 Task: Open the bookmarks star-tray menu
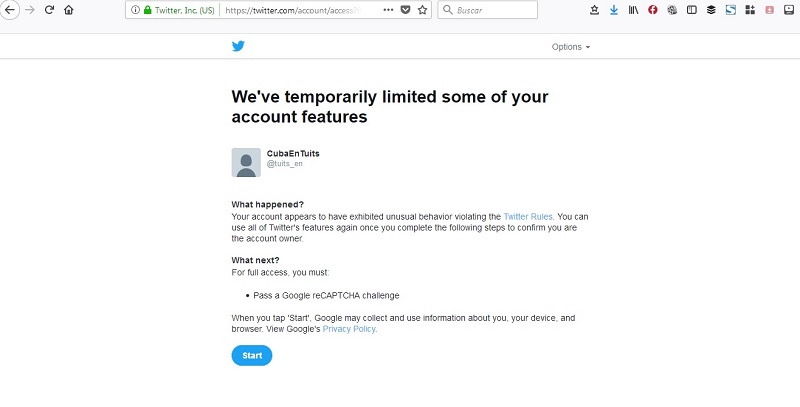(x=594, y=10)
